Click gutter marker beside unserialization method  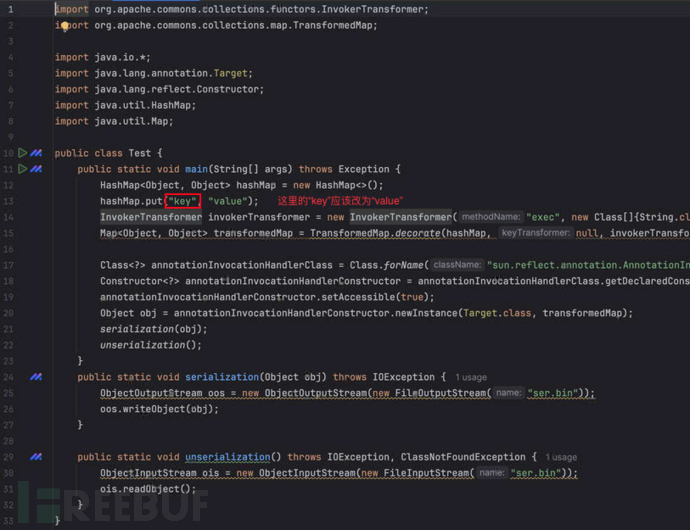pos(36,457)
